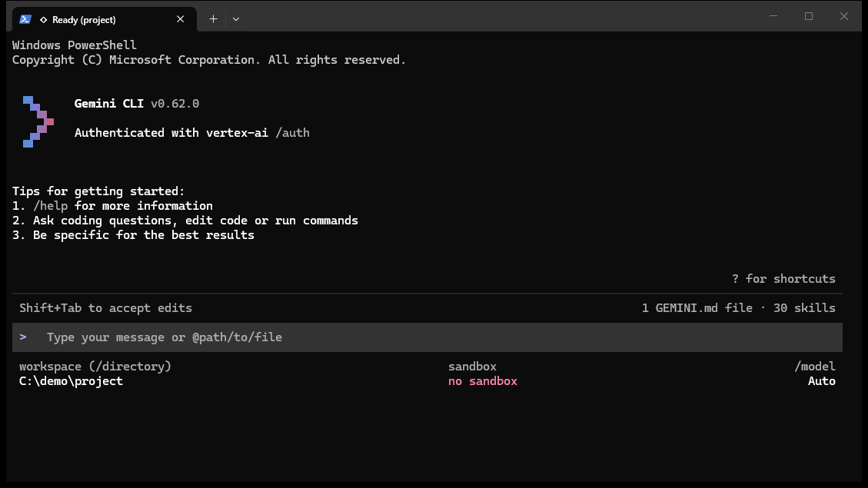The width and height of the screenshot is (868, 488).
Task: Click the PowerShell icon in the tab
Action: point(25,19)
